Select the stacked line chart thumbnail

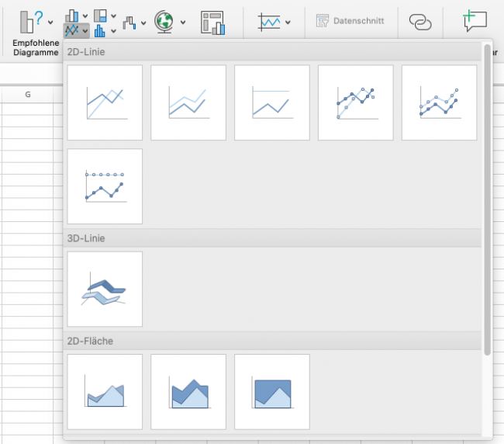(x=188, y=102)
